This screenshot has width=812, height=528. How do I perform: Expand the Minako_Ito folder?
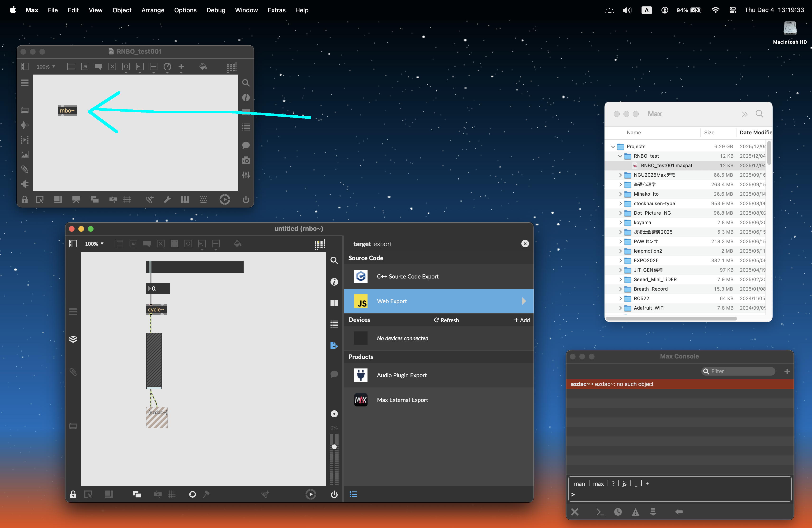click(x=620, y=194)
